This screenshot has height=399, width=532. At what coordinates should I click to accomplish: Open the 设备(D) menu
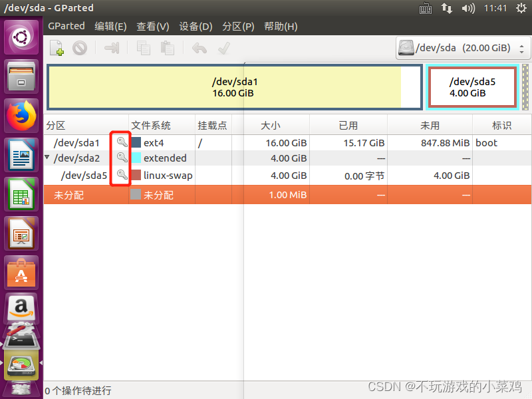[x=195, y=27]
